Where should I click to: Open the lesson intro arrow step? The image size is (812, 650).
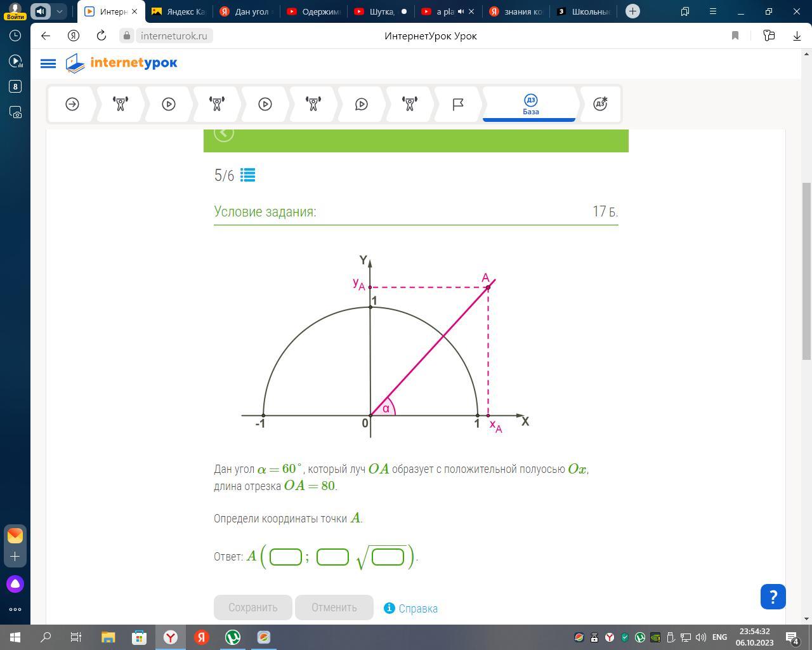point(72,104)
